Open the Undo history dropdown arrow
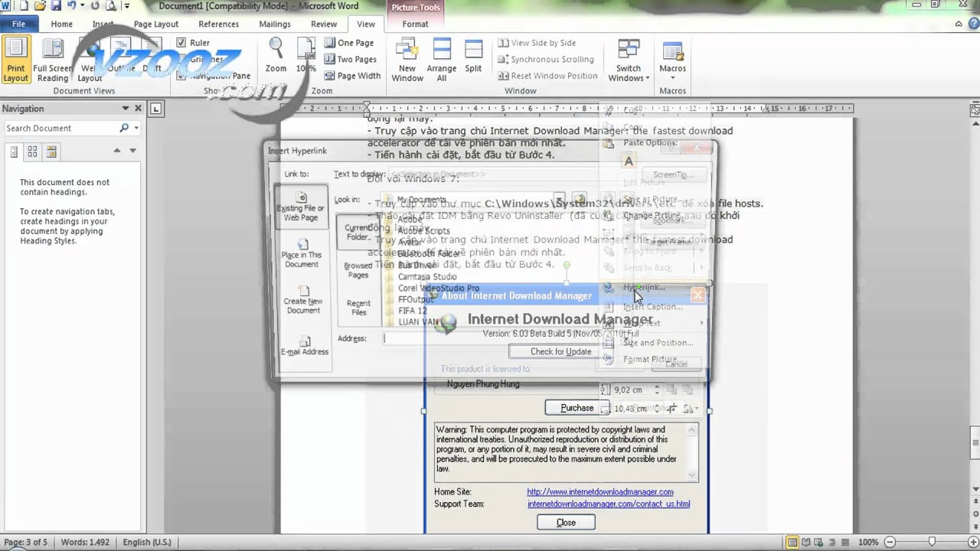The height and width of the screenshot is (551, 980). tap(82, 6)
